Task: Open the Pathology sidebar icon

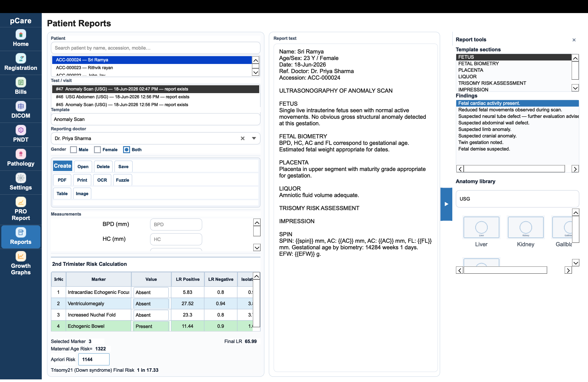Action: [21, 154]
